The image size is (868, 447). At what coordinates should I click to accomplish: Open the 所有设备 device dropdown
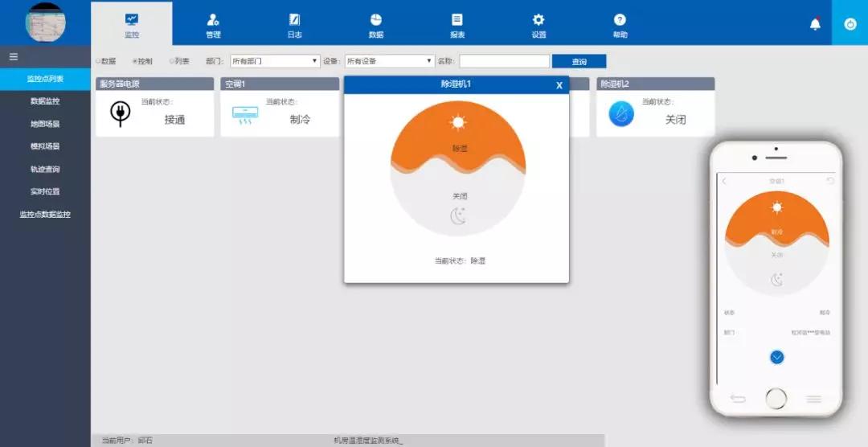click(x=390, y=61)
